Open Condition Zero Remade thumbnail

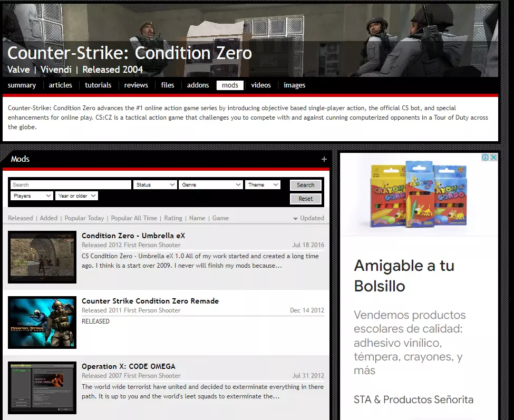tap(42, 323)
